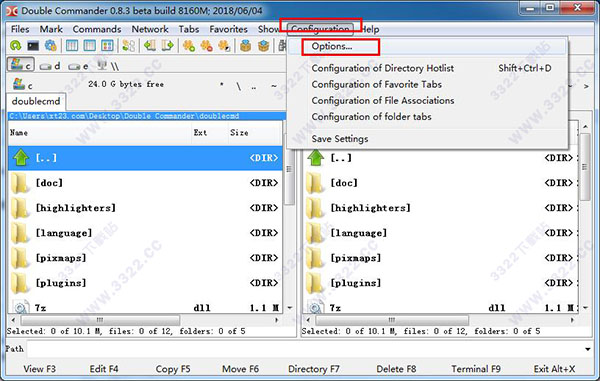
Task: Click the Terminal F9 button
Action: 476,369
